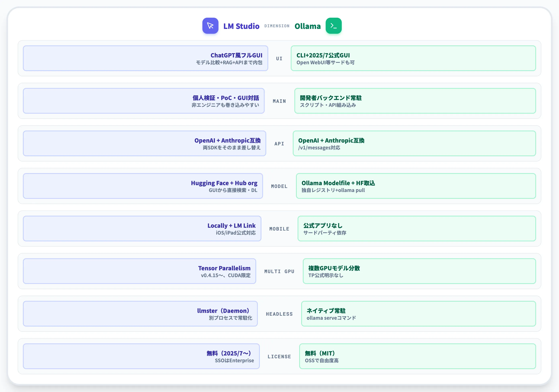Screen dimensions: 559x392
Task: Click the '複数GPUモデル分散' title
Action: coord(334,268)
